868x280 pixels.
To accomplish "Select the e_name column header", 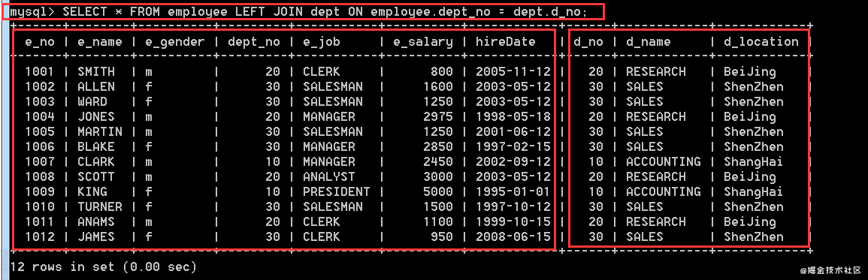I will point(100,41).
